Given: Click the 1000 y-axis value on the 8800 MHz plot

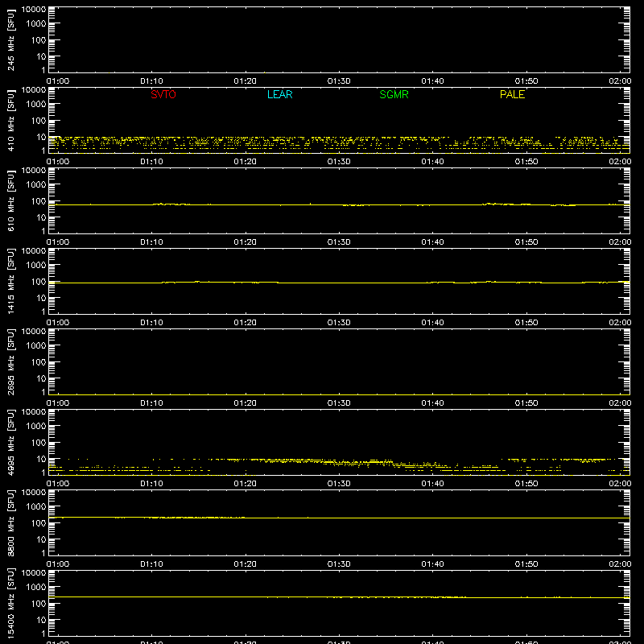Looking at the screenshot, I should pyautogui.click(x=36, y=507).
